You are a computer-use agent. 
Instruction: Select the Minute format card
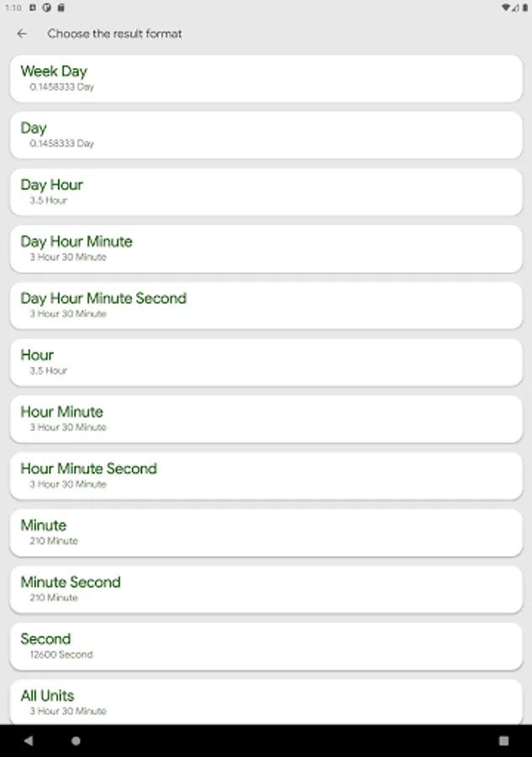coord(266,532)
